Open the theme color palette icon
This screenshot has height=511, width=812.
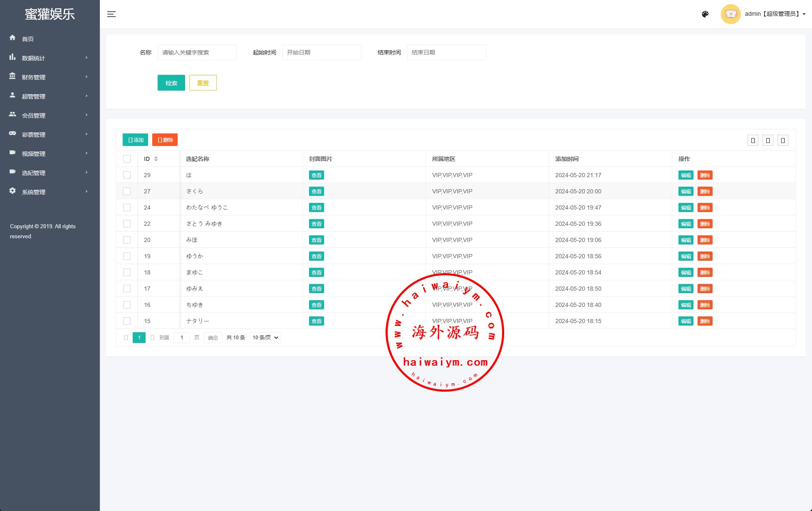705,14
